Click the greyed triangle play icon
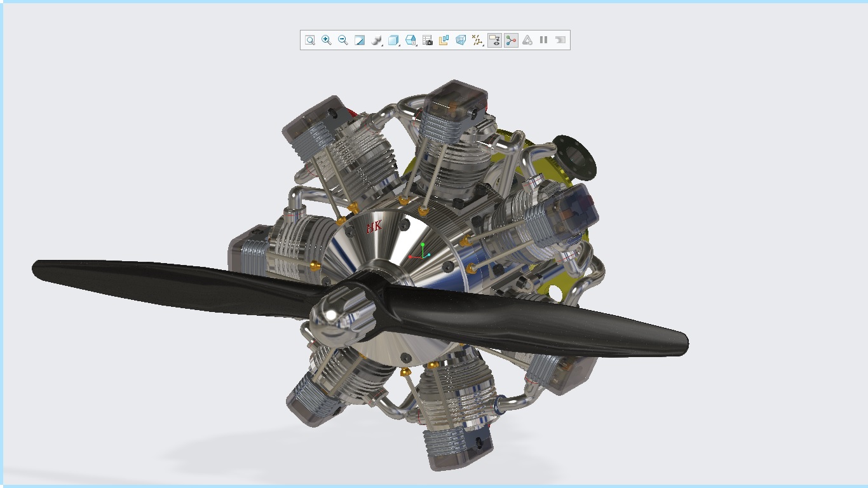Image resolution: width=868 pixels, height=488 pixels. coord(527,40)
